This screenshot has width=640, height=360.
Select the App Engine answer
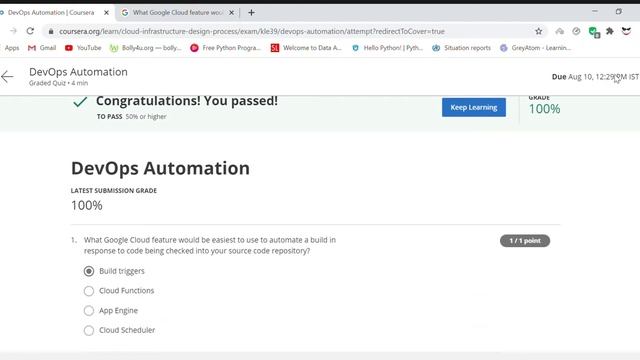coord(89,311)
